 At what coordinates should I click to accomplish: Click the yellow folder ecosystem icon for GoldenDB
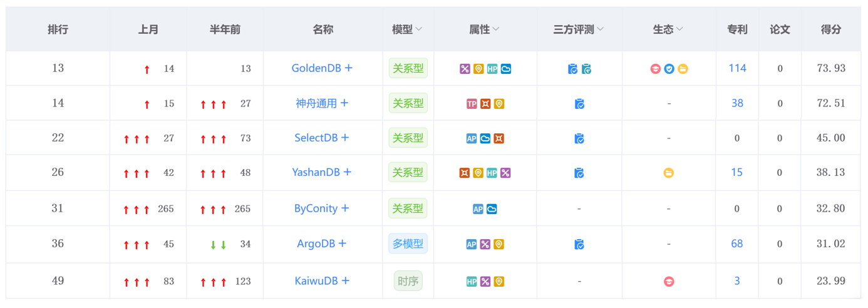point(683,69)
